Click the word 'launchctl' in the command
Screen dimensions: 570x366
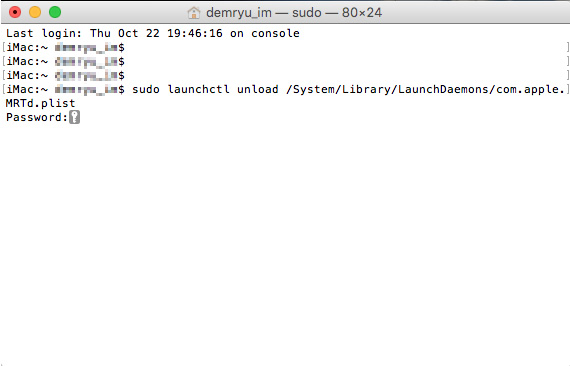(x=198, y=89)
